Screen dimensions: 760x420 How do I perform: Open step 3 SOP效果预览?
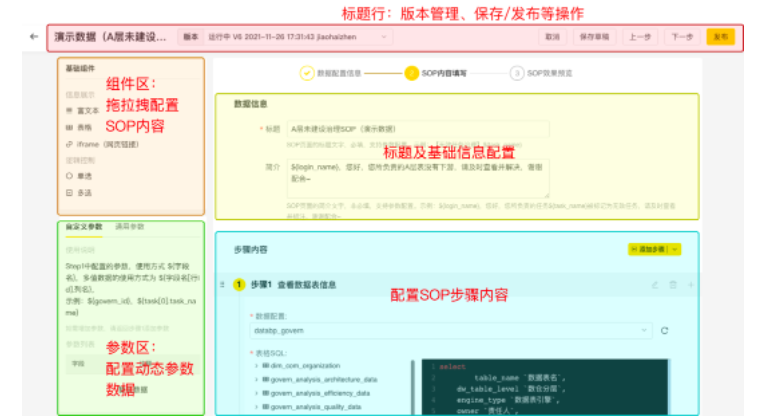541,73
